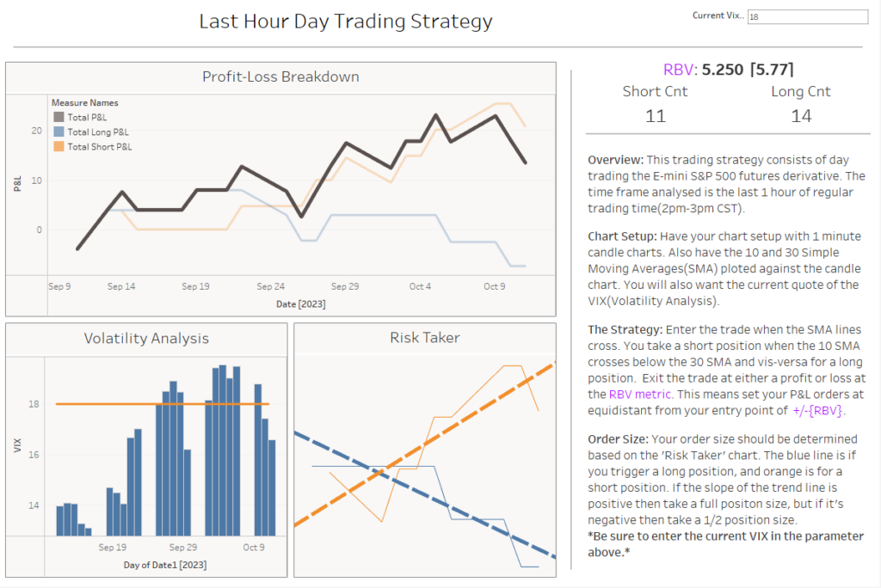Click the P&L axis label
This screenshot has width=881, height=588.
point(19,185)
